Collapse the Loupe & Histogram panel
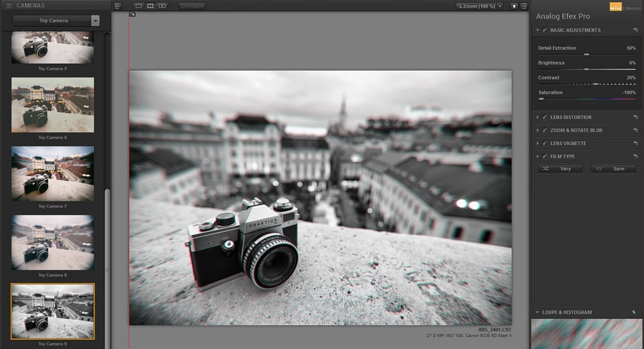The width and height of the screenshot is (644, 349). (538, 312)
